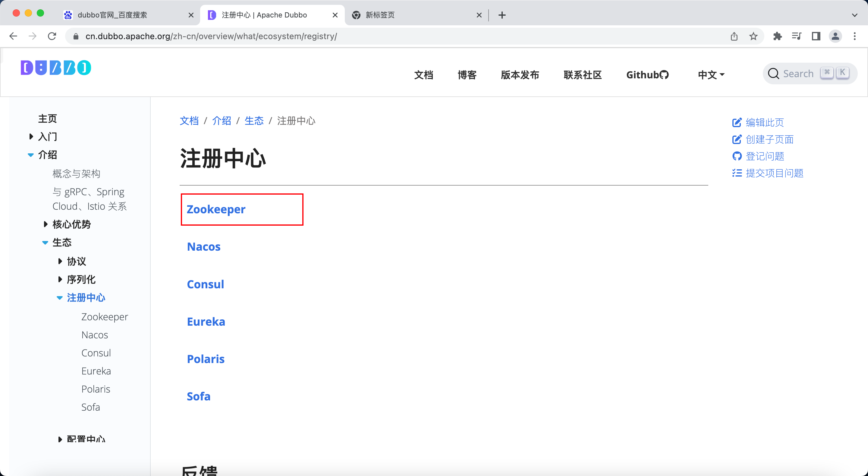Select 概念与架构 in the sidebar
Screen dimensions: 868x476
(77, 174)
